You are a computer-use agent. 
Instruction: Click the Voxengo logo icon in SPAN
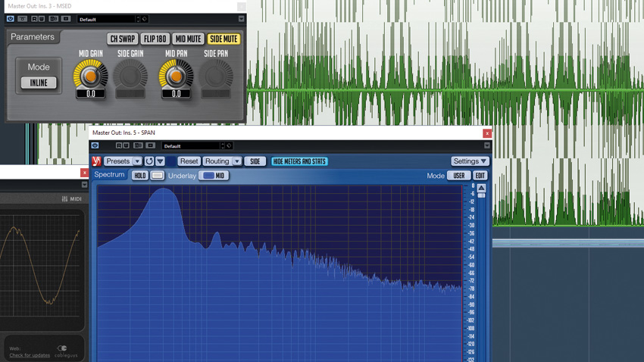[x=96, y=161]
